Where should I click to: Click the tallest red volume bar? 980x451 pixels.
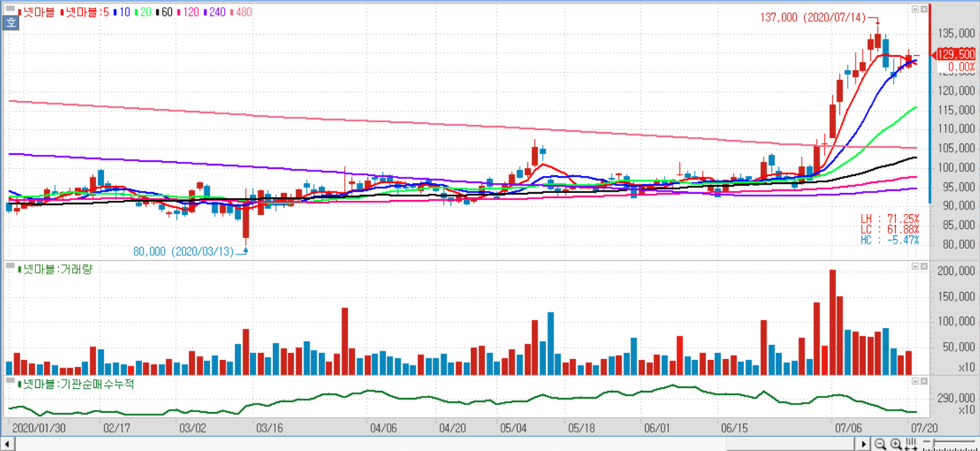[x=832, y=322]
